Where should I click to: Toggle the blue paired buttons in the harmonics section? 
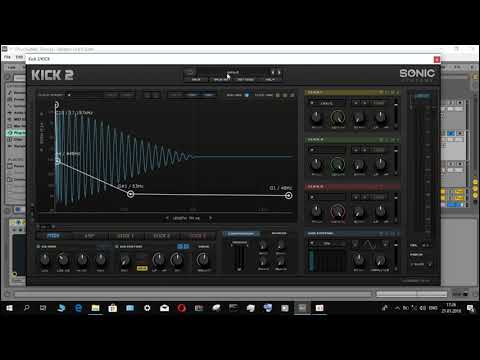tap(183, 246)
